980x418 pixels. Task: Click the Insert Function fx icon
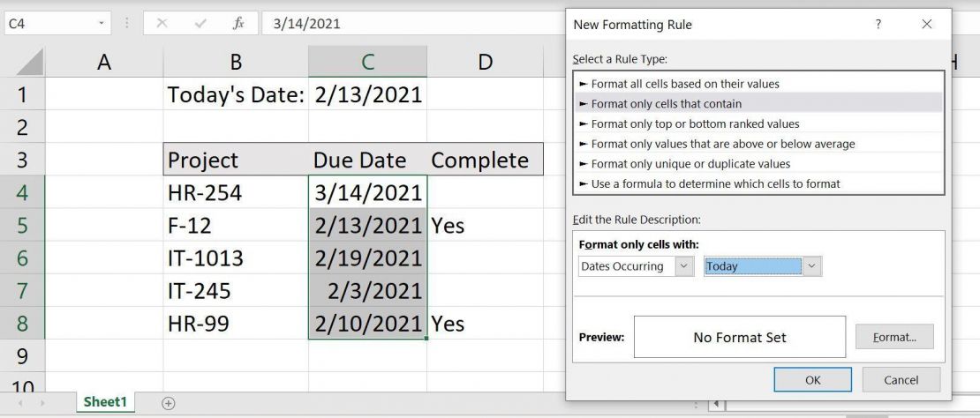click(x=238, y=24)
